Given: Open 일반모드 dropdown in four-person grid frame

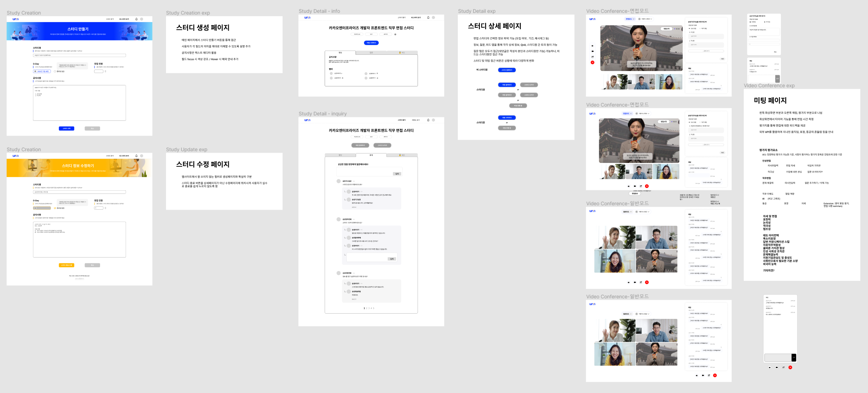Looking at the screenshot, I should [x=627, y=212].
